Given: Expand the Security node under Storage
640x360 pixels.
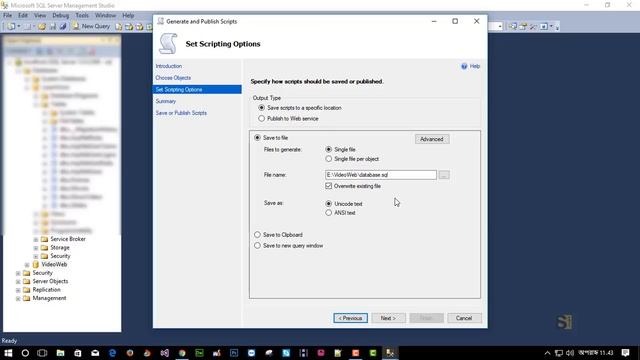Looking at the screenshot, I should pyautogui.click(x=36, y=256).
